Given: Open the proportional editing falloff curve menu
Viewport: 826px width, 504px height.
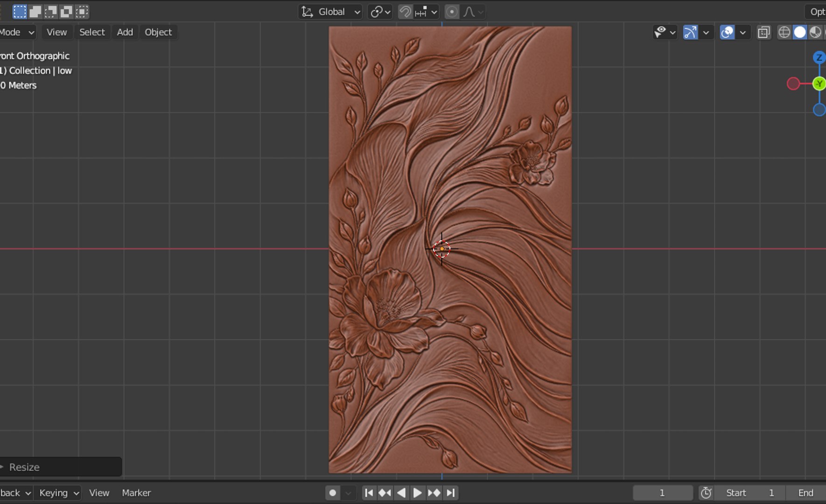Looking at the screenshot, I should tap(473, 12).
